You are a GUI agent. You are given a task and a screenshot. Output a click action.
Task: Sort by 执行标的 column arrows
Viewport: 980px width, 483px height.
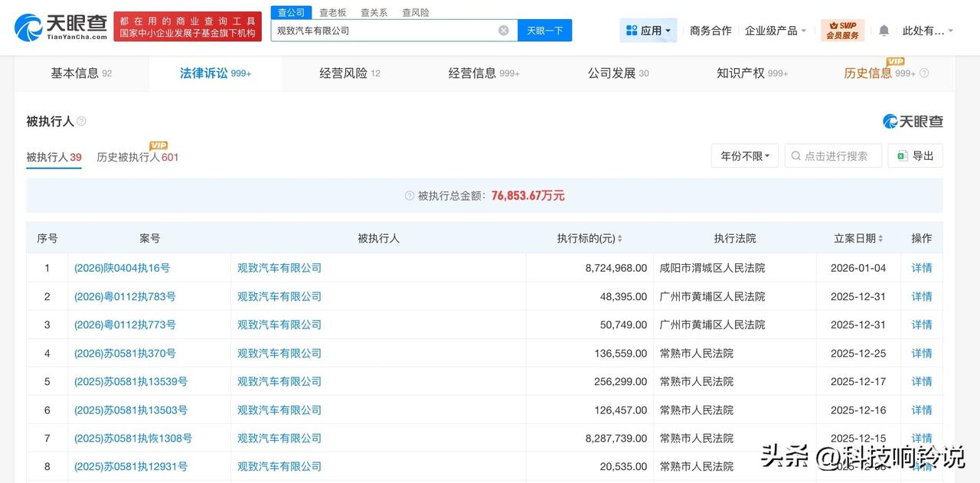pyautogui.click(x=619, y=239)
